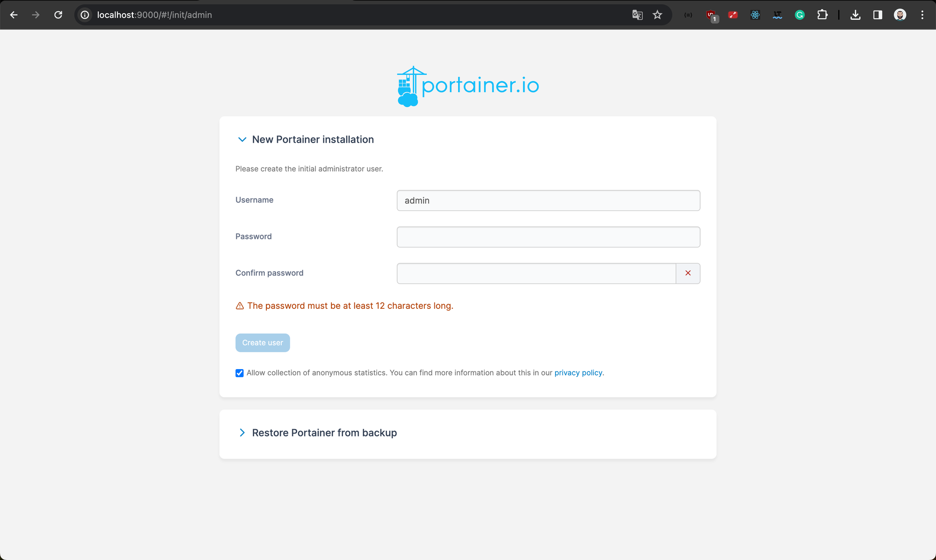Focus the Password input field
This screenshot has height=560, width=936.
coord(548,237)
